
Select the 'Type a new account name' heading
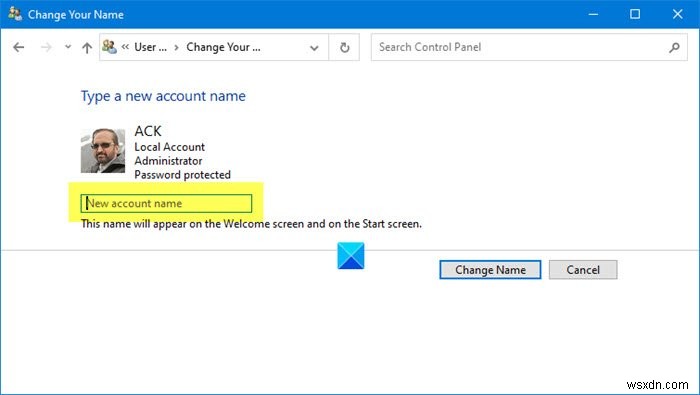point(163,96)
